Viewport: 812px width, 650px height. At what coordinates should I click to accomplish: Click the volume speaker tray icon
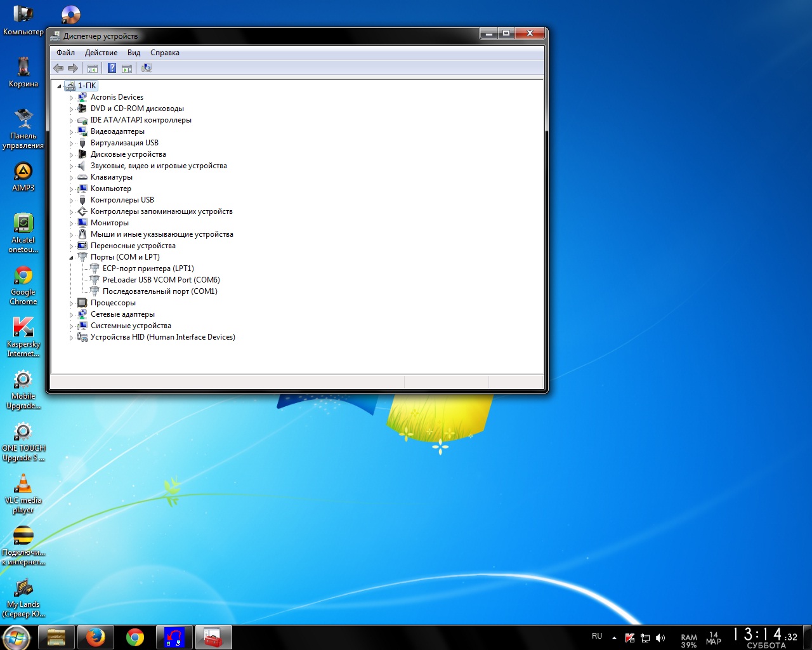[x=660, y=638]
